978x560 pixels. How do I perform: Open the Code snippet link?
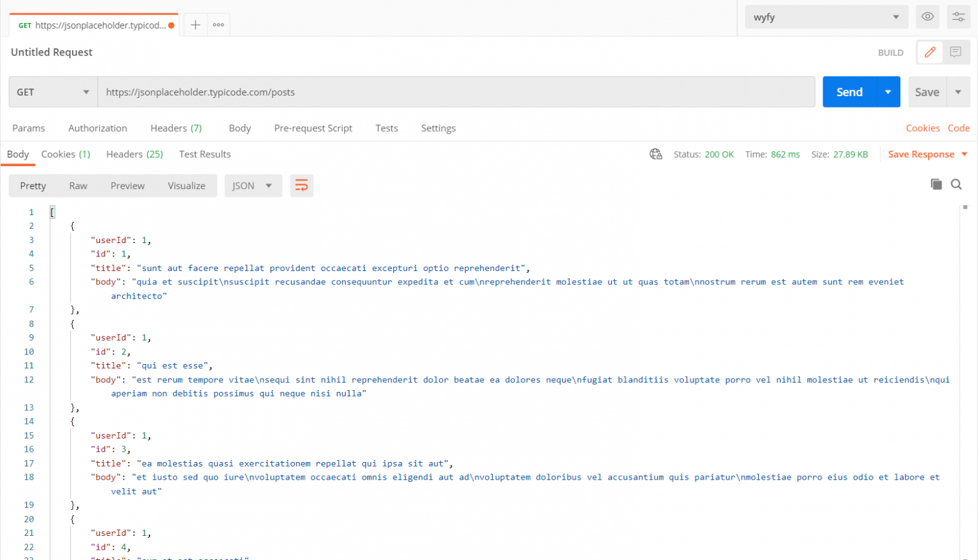pyautogui.click(x=959, y=128)
